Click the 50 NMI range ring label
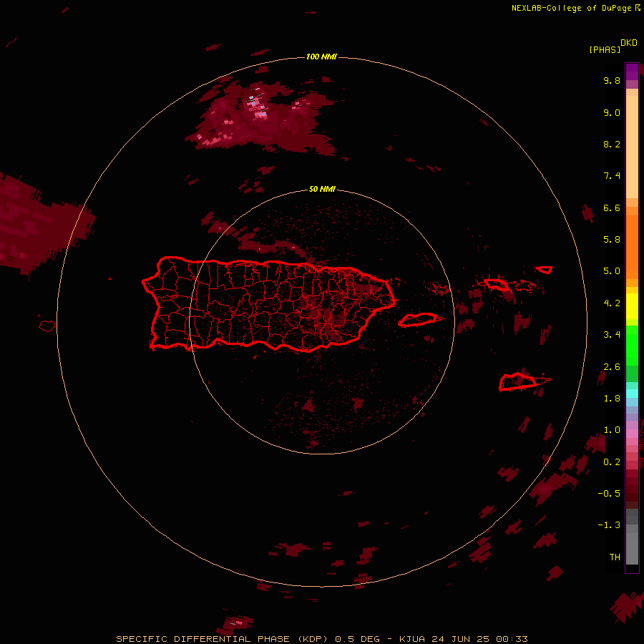 click(x=322, y=189)
